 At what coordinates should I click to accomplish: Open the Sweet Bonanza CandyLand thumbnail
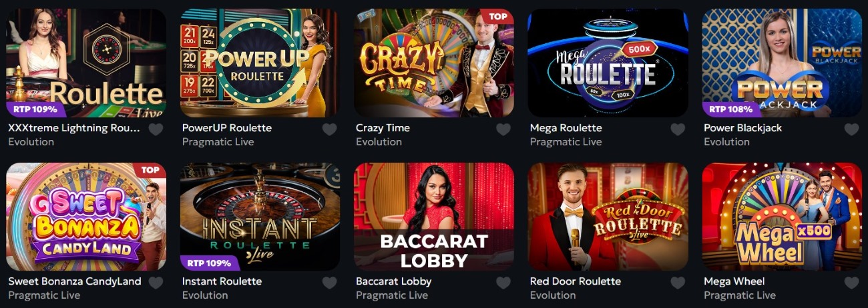tap(86, 217)
